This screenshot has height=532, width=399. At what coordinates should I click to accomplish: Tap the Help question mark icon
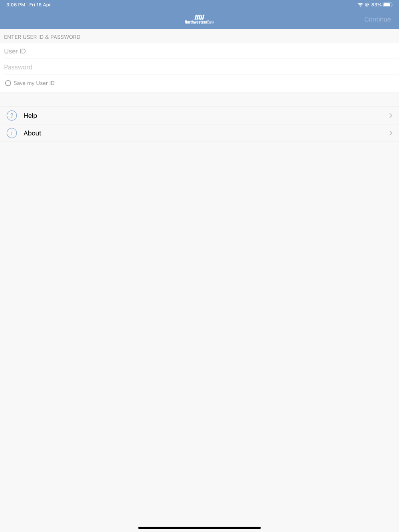tap(12, 116)
